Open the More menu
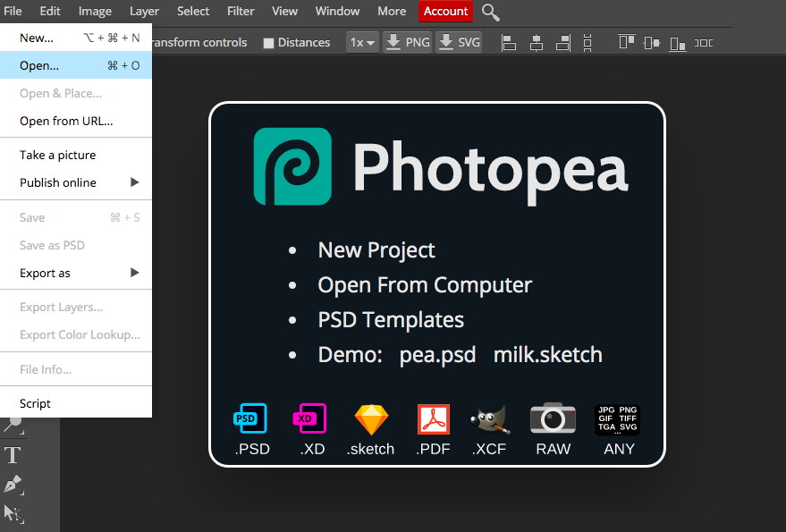 click(x=392, y=11)
